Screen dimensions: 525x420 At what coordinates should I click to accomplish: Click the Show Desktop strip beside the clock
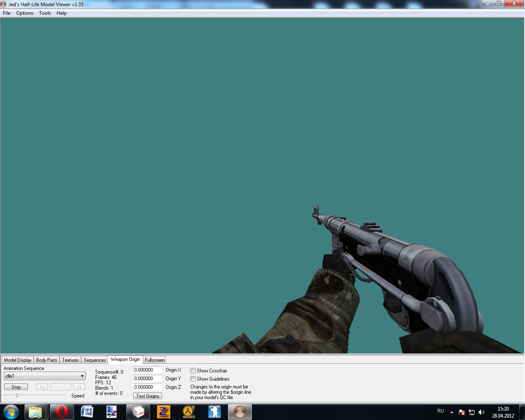[x=522, y=412]
